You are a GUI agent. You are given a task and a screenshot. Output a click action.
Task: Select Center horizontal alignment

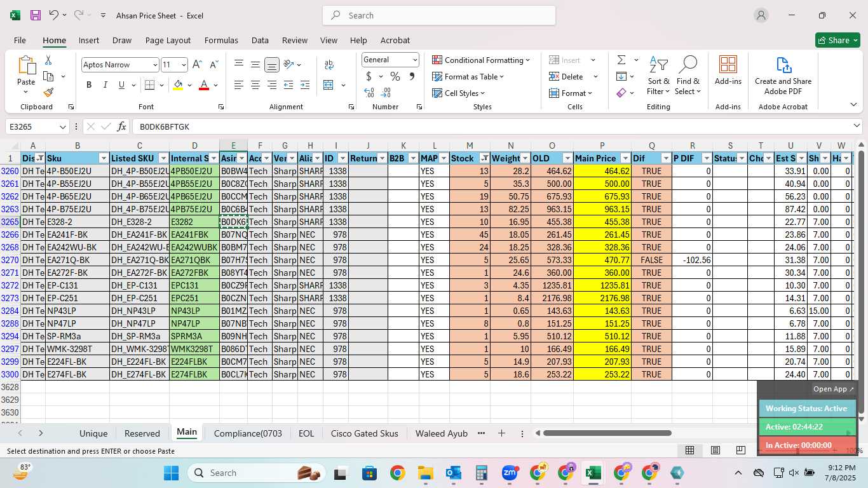point(255,85)
